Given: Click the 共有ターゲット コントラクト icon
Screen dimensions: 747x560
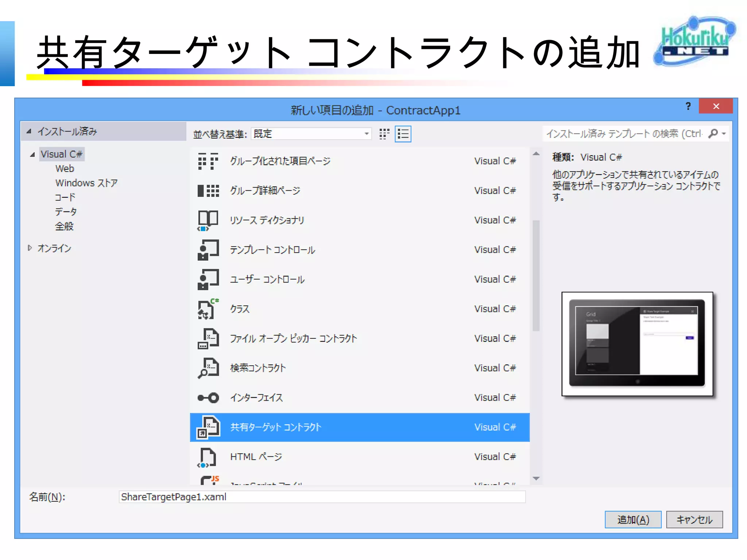Looking at the screenshot, I should pyautogui.click(x=208, y=427).
